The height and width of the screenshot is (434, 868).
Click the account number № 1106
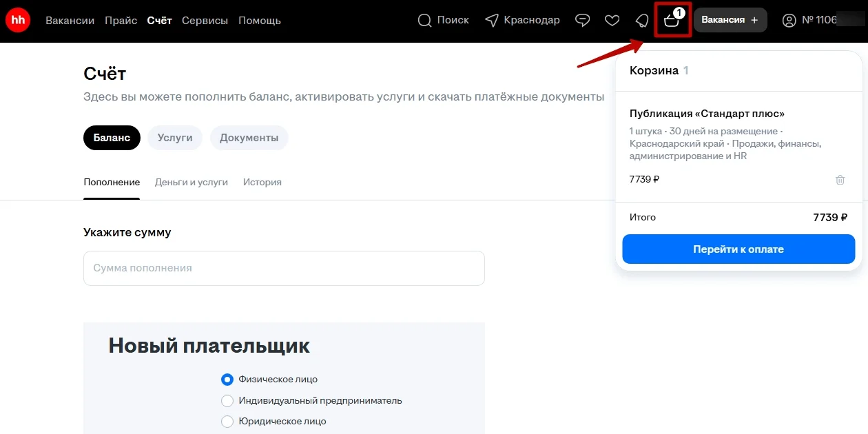point(820,21)
